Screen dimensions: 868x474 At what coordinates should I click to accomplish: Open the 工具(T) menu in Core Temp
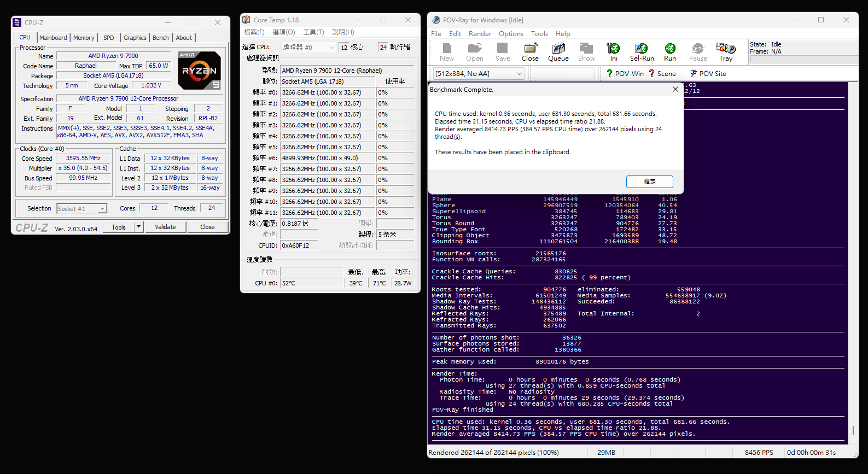pos(313,32)
